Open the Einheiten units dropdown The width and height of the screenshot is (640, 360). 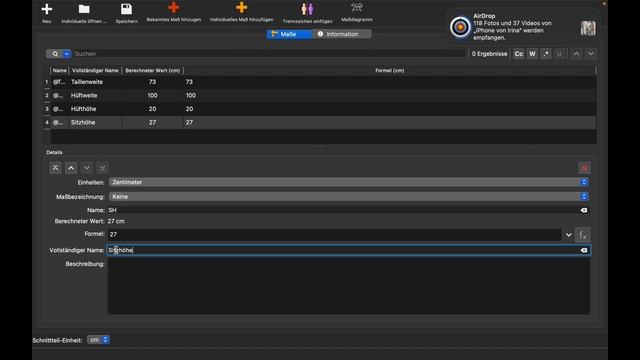pyautogui.click(x=349, y=182)
